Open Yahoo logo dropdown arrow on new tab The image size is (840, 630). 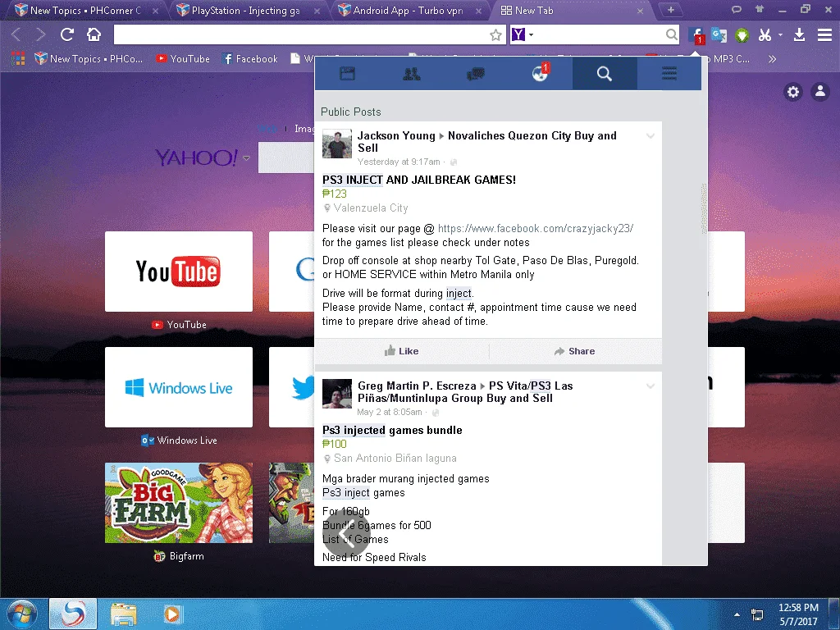coord(246,158)
